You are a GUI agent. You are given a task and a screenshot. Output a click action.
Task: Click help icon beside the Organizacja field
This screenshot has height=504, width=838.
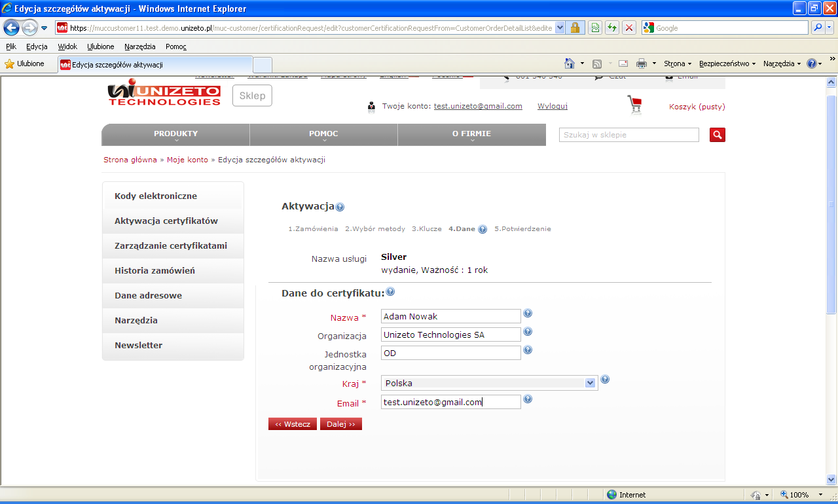coord(528,332)
